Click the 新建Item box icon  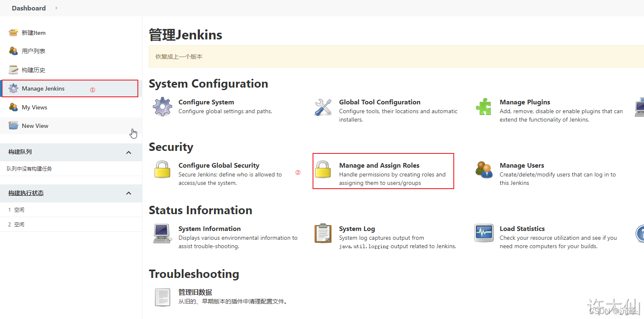[x=13, y=33]
